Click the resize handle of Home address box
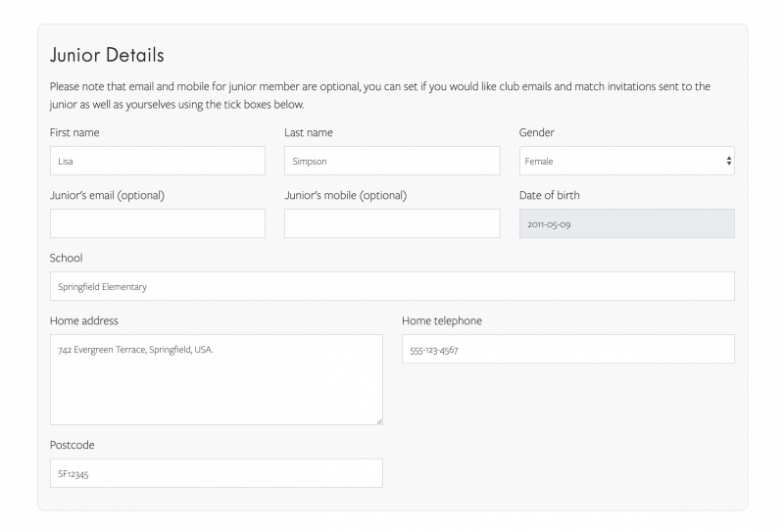 (378, 420)
